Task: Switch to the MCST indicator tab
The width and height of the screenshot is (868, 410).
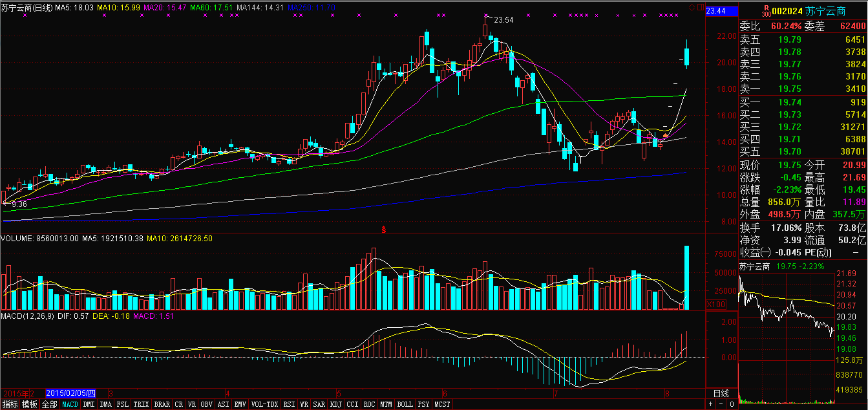Action: point(442,404)
